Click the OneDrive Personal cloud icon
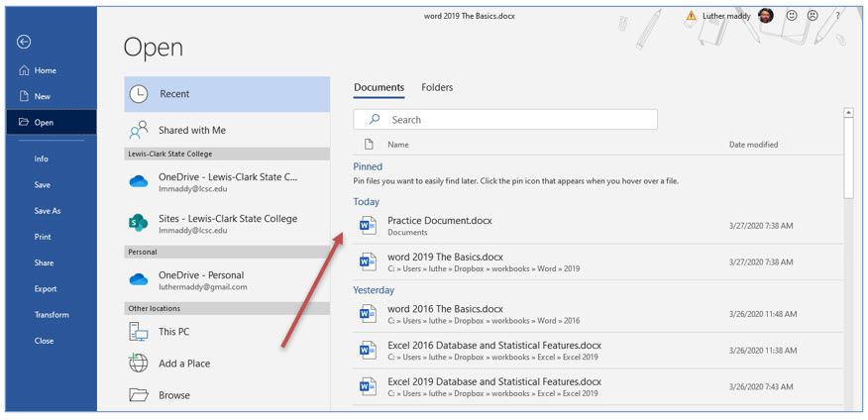This screenshot has width=868, height=420. pos(139,280)
